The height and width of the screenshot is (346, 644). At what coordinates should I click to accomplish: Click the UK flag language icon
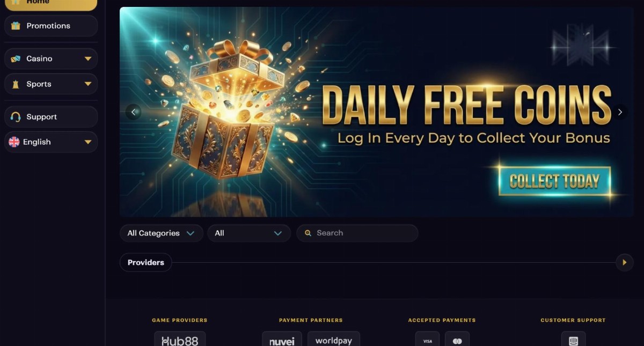14,142
